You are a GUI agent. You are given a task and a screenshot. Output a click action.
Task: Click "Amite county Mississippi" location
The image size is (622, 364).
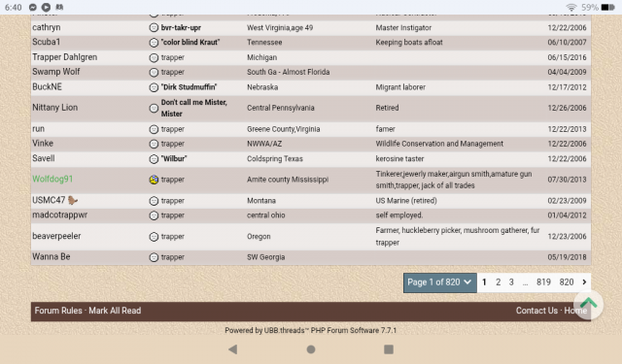tap(288, 180)
